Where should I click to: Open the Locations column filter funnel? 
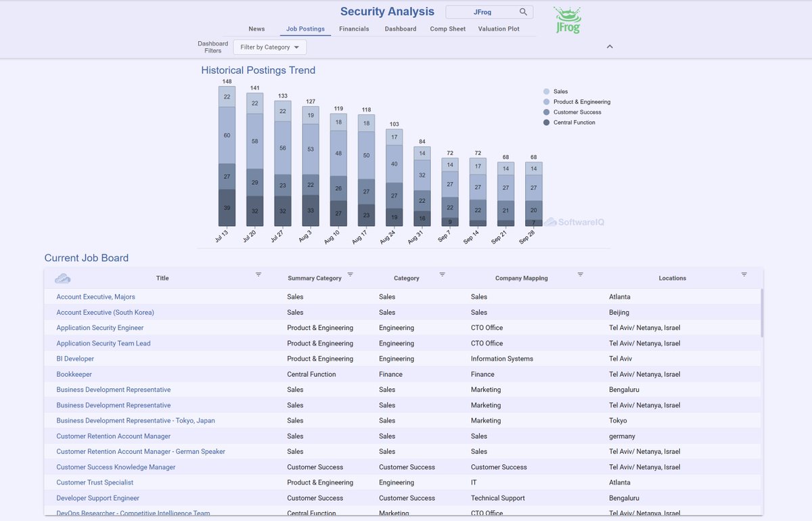744,275
